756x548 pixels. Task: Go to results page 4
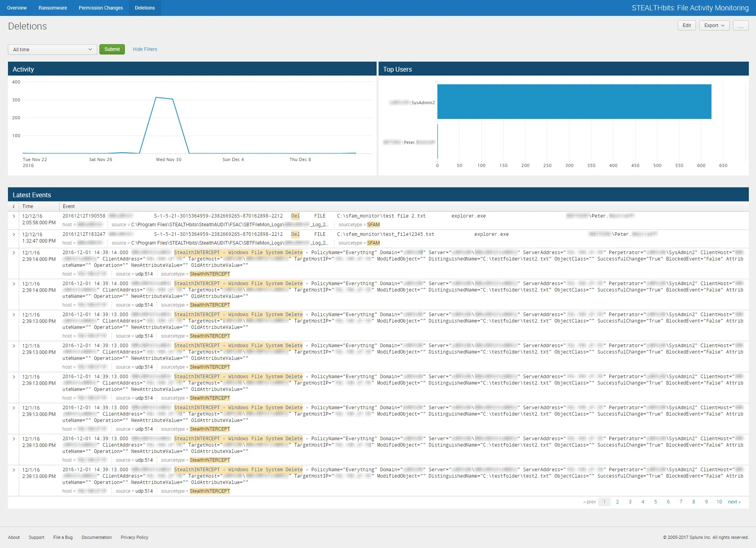click(643, 502)
